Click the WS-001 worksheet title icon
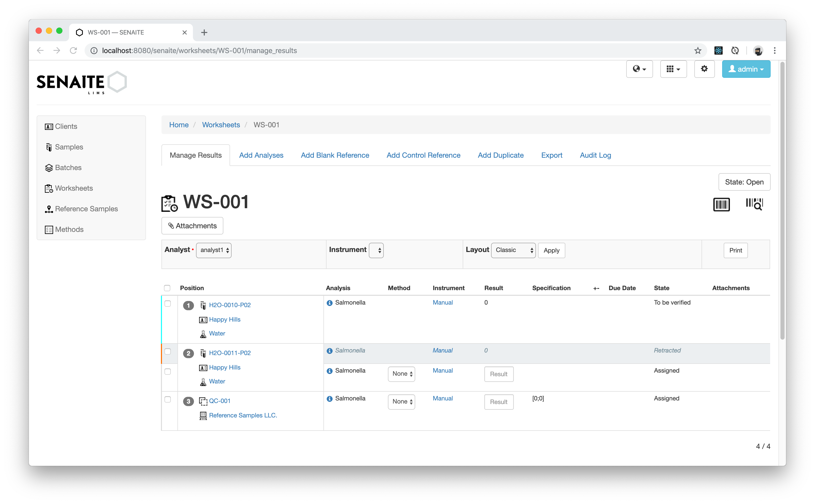 click(x=169, y=203)
